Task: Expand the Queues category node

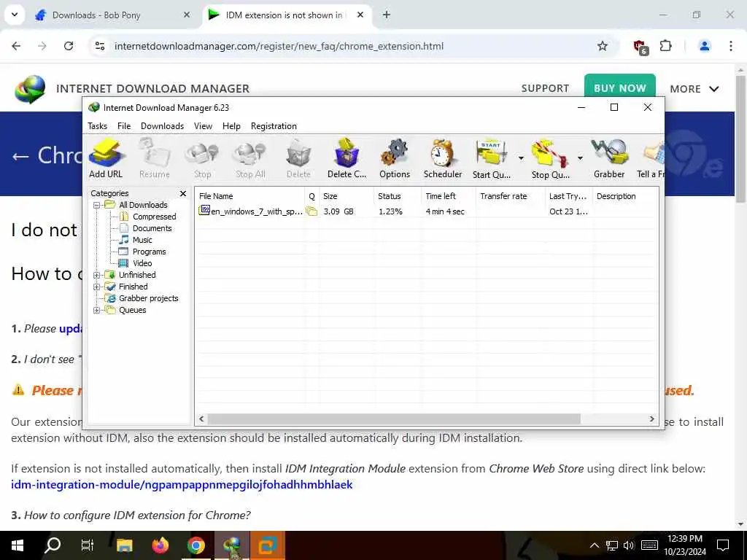Action: click(x=97, y=310)
